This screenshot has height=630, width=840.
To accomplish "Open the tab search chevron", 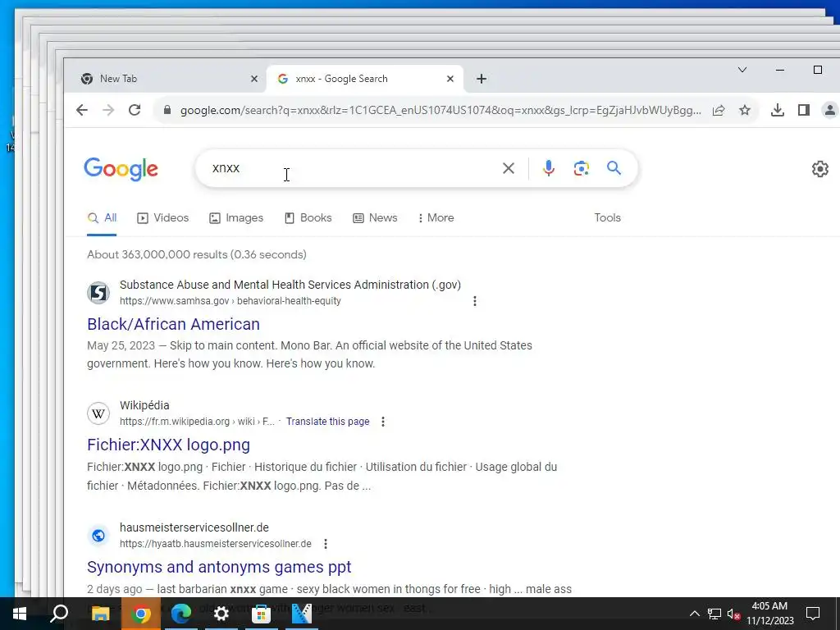I will pos(742,70).
